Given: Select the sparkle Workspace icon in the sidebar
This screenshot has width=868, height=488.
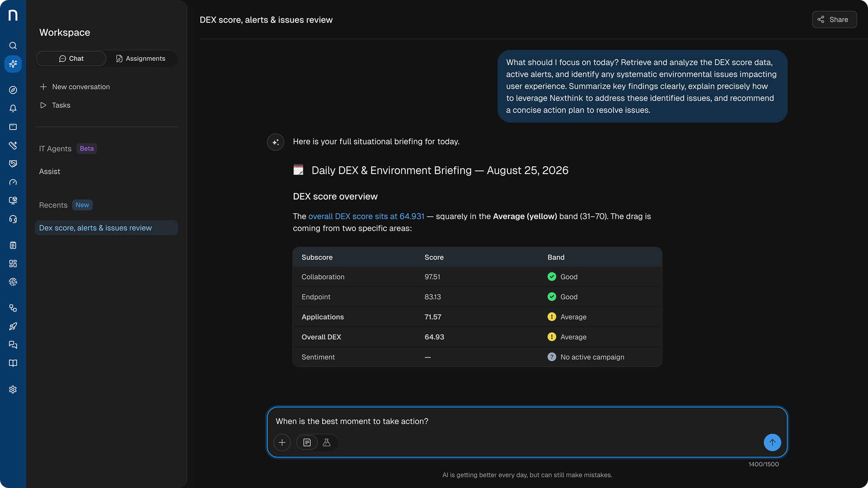Looking at the screenshot, I should 13,64.
